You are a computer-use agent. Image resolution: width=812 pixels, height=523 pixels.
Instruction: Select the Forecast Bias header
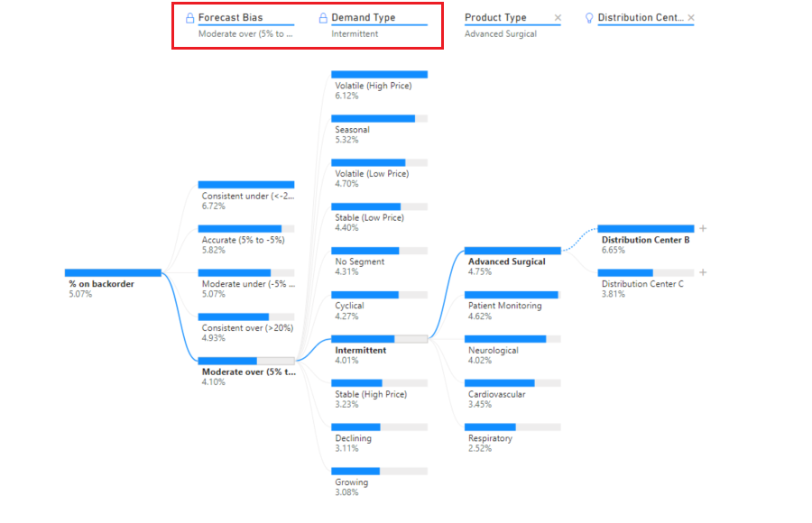click(x=230, y=18)
